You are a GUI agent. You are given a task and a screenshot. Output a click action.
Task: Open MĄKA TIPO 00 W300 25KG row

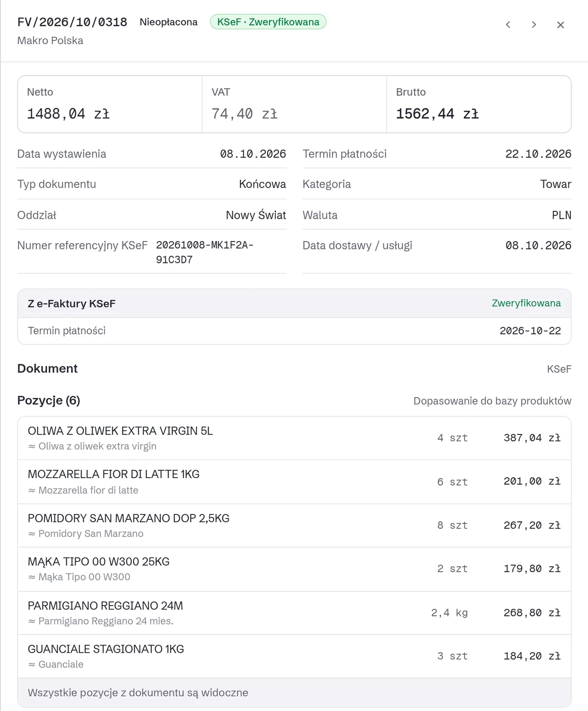click(294, 569)
